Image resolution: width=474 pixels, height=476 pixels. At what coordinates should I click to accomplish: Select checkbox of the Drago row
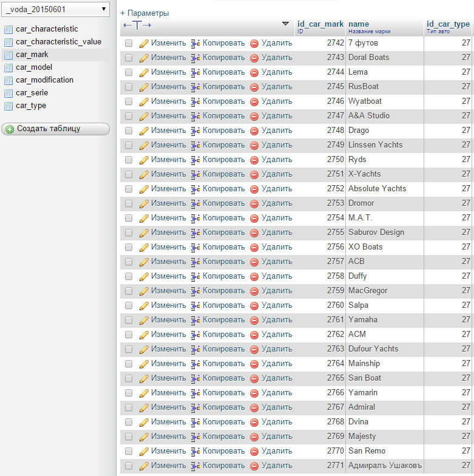129,131
